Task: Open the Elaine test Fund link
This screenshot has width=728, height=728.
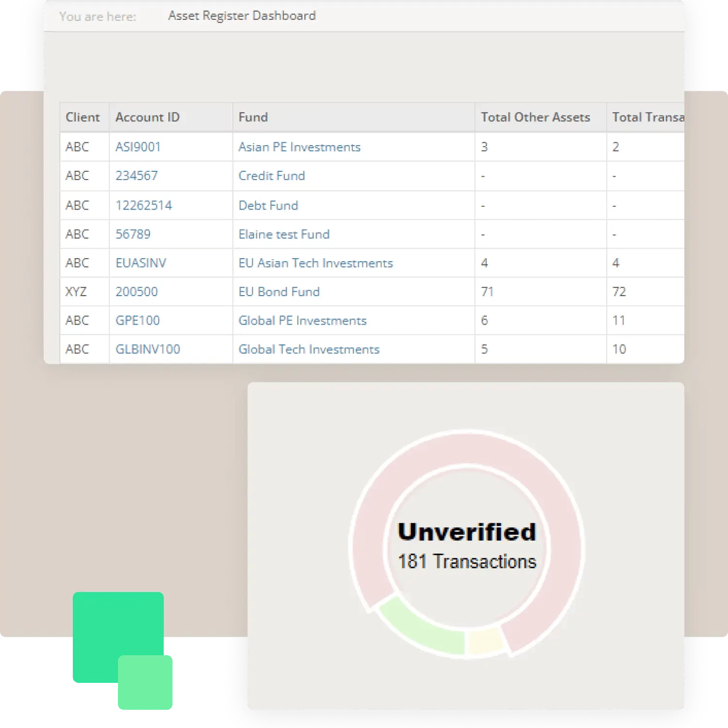Action: tap(284, 234)
